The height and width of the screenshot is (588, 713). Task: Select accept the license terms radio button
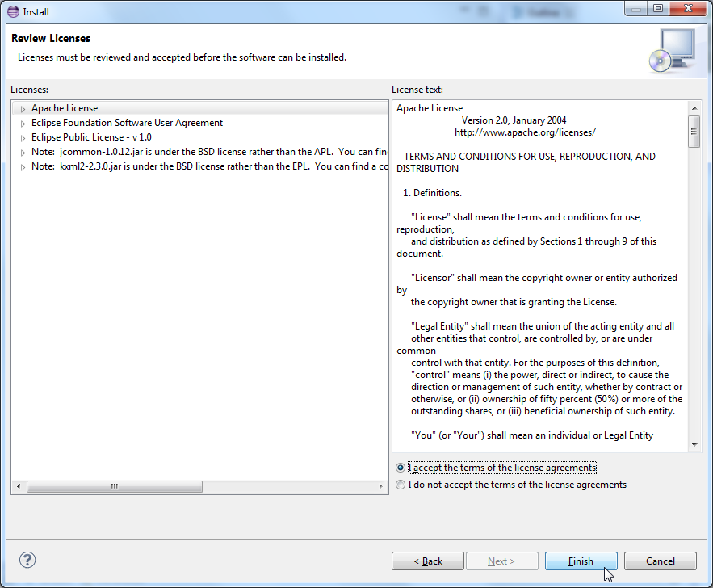[401, 468]
